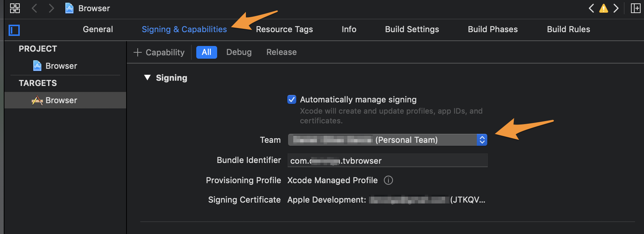Uncheck Automatically manage signing
644x234 pixels.
[292, 99]
